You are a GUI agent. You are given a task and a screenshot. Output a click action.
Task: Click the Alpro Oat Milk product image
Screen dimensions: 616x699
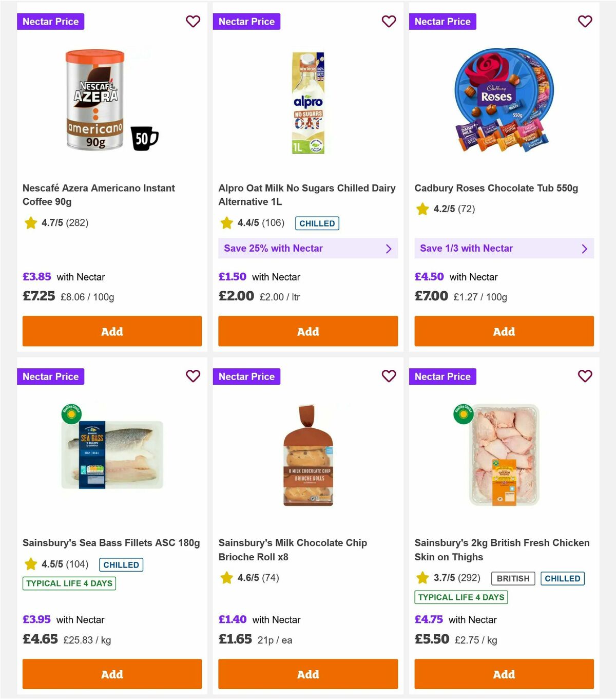(x=308, y=102)
